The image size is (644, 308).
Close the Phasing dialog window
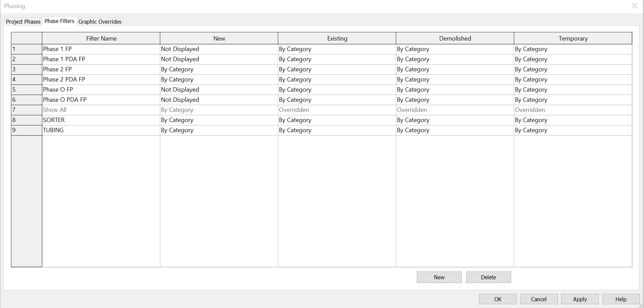[635, 6]
